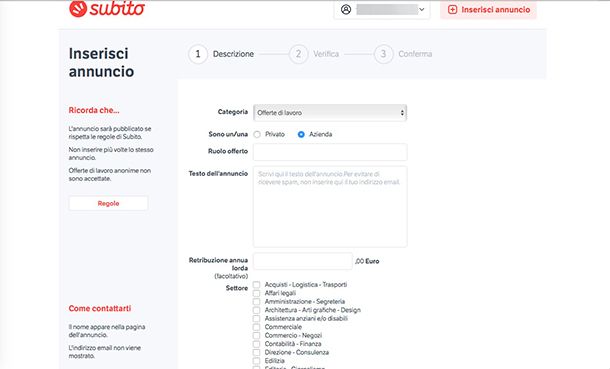Image resolution: width=610 pixels, height=369 pixels.
Task: Check Contabilità - Finanza sector
Action: (256, 344)
